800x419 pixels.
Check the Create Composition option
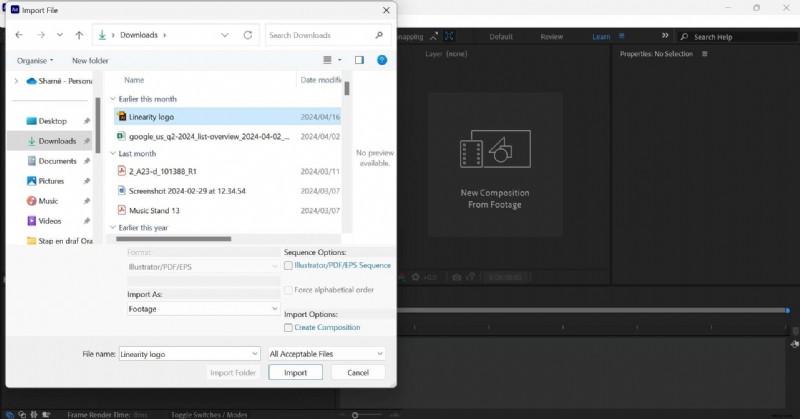(x=289, y=327)
